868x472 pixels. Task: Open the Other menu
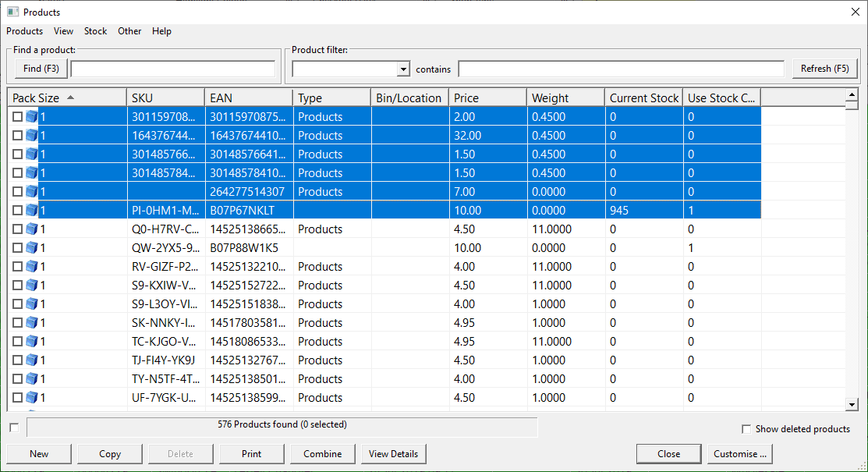pyautogui.click(x=129, y=31)
